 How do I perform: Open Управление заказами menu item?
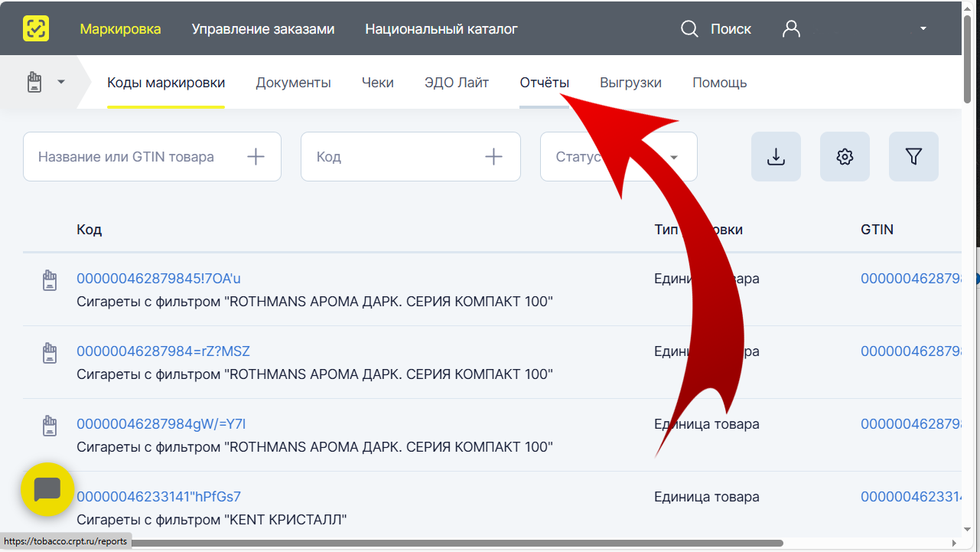pos(263,29)
